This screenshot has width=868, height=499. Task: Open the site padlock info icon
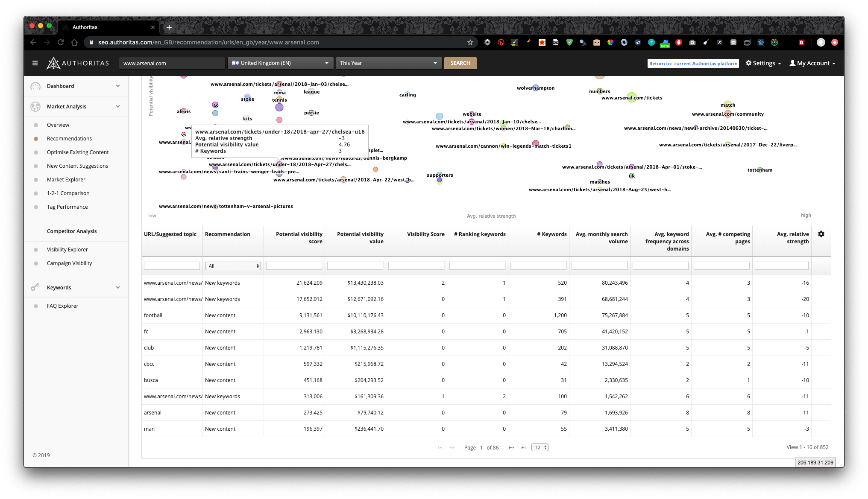(x=91, y=42)
